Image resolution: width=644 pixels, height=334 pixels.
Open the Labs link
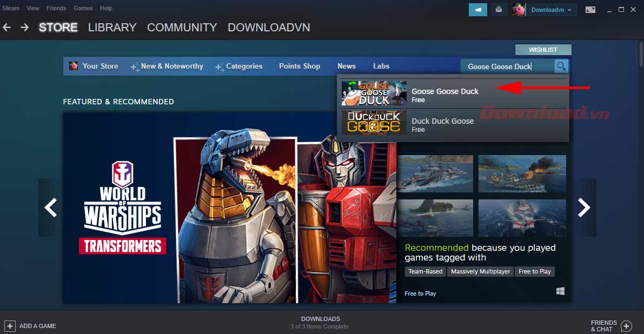(381, 66)
